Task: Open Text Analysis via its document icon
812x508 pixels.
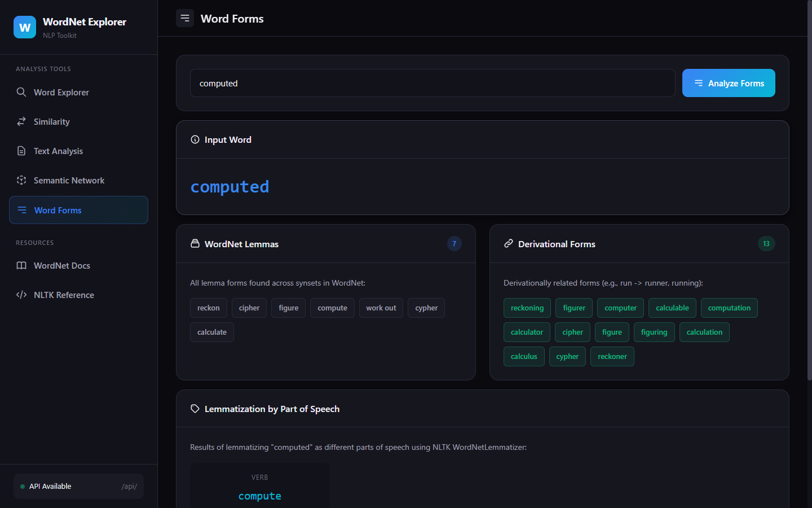Action: [x=21, y=151]
